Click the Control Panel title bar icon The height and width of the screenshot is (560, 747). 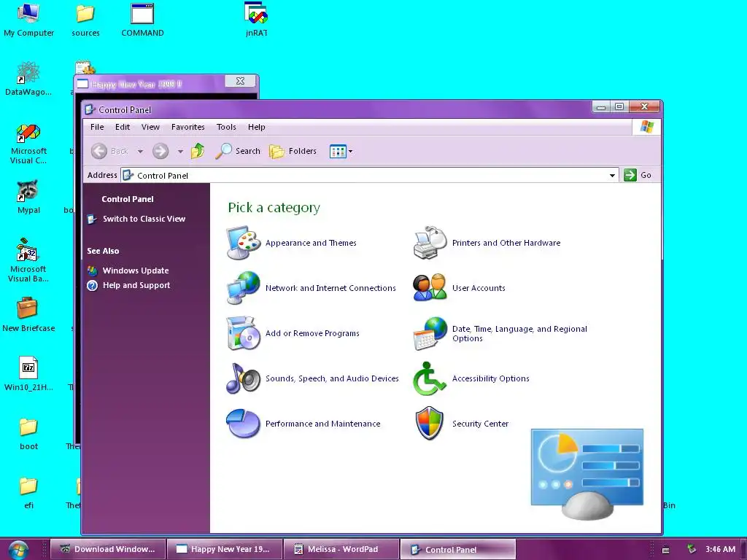[90, 109]
